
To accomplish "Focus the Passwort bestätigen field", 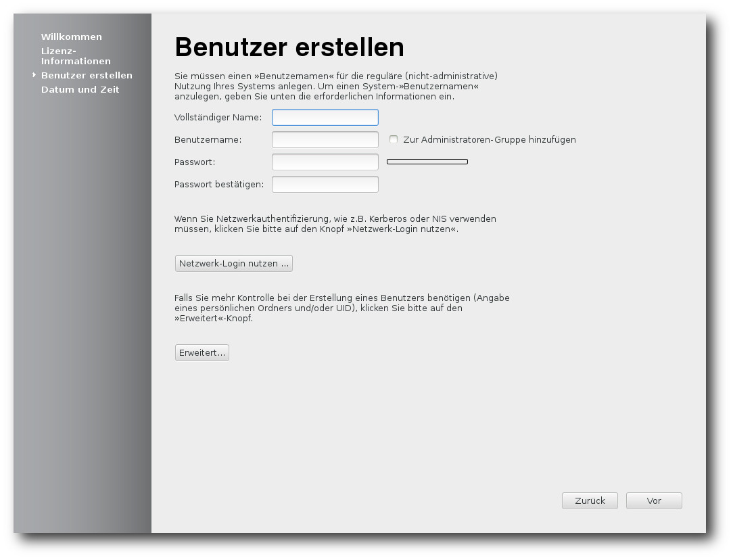I will pyautogui.click(x=325, y=184).
